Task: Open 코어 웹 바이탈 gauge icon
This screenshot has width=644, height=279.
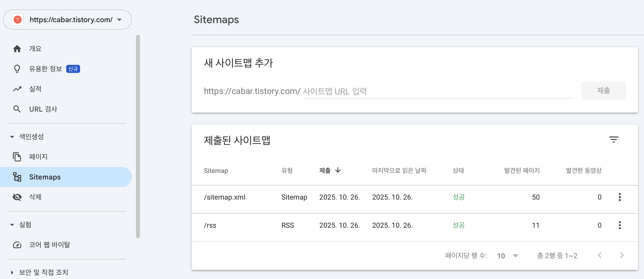Action: (x=17, y=245)
